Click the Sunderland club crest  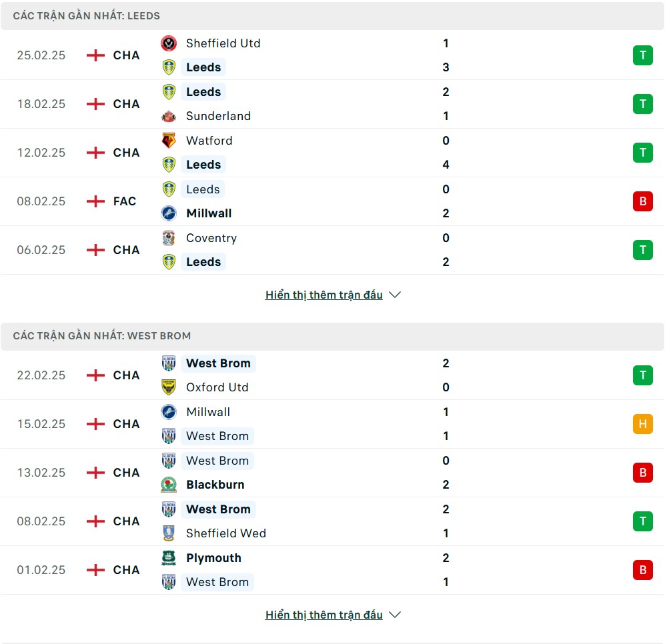(x=169, y=116)
